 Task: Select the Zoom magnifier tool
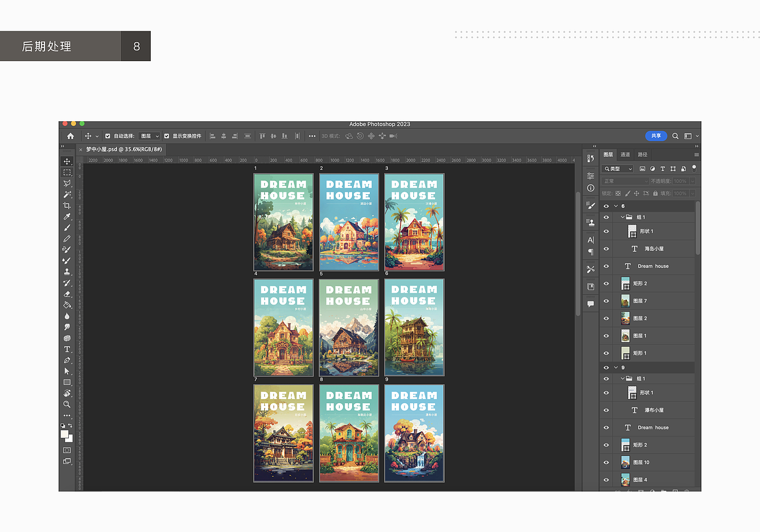67,404
